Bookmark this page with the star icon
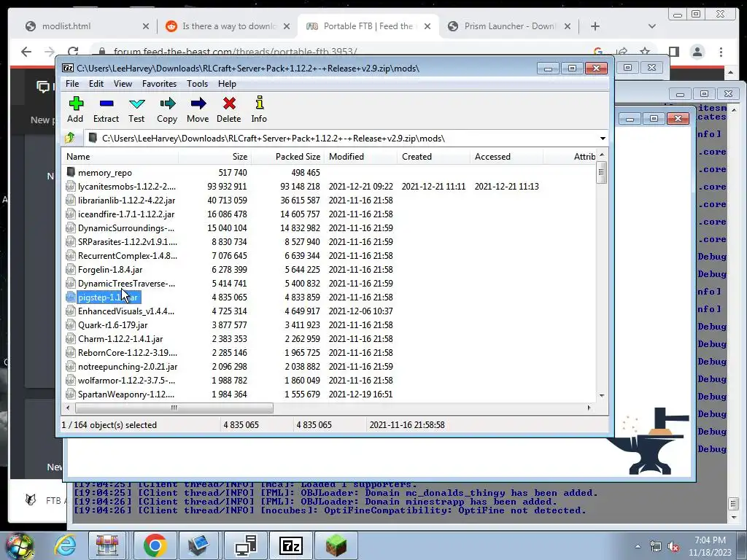 tap(645, 52)
